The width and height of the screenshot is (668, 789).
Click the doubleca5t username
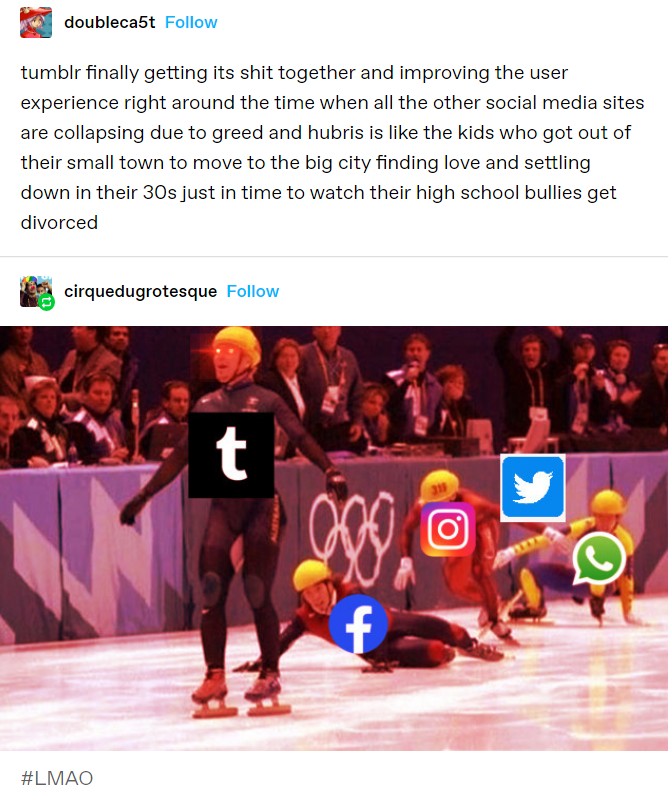(x=110, y=22)
